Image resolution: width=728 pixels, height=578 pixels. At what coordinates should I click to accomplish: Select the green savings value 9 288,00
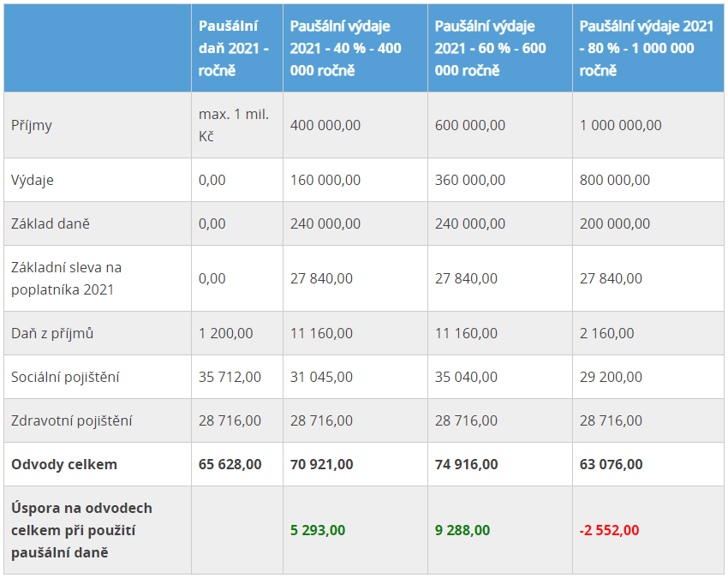(462, 530)
